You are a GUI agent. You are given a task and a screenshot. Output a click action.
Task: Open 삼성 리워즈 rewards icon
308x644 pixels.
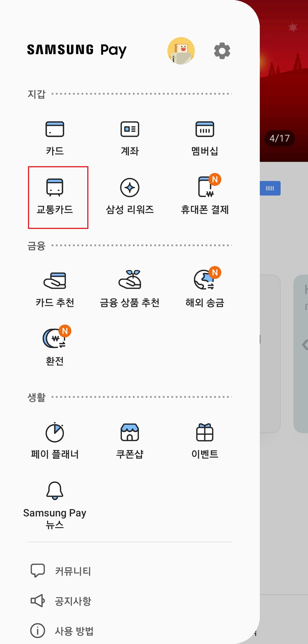pos(130,188)
